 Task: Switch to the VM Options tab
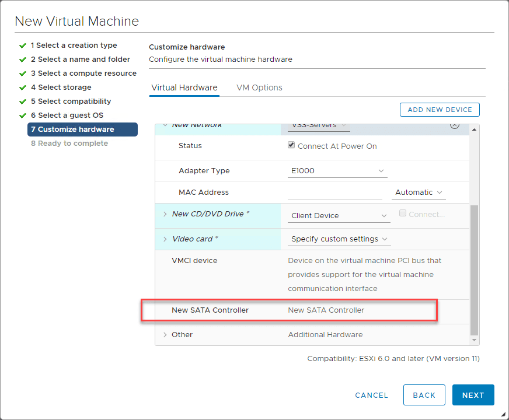click(x=259, y=87)
